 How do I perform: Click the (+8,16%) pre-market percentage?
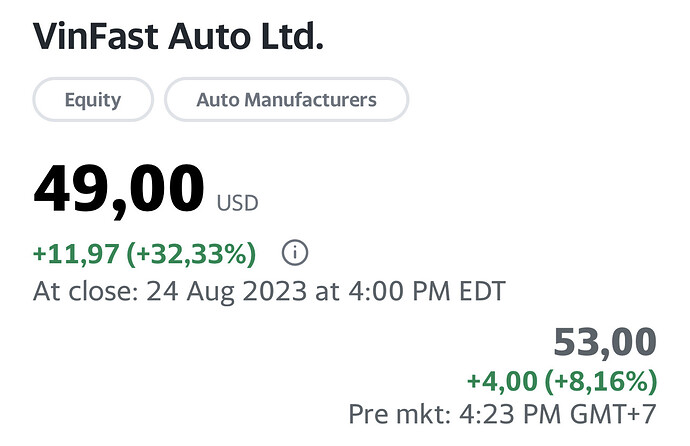pyautogui.click(x=599, y=381)
